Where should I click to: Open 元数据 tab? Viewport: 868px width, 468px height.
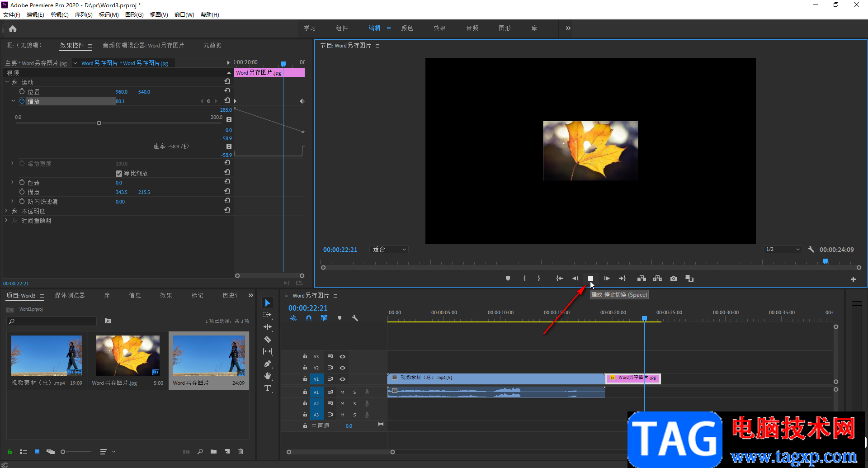pyautogui.click(x=212, y=45)
